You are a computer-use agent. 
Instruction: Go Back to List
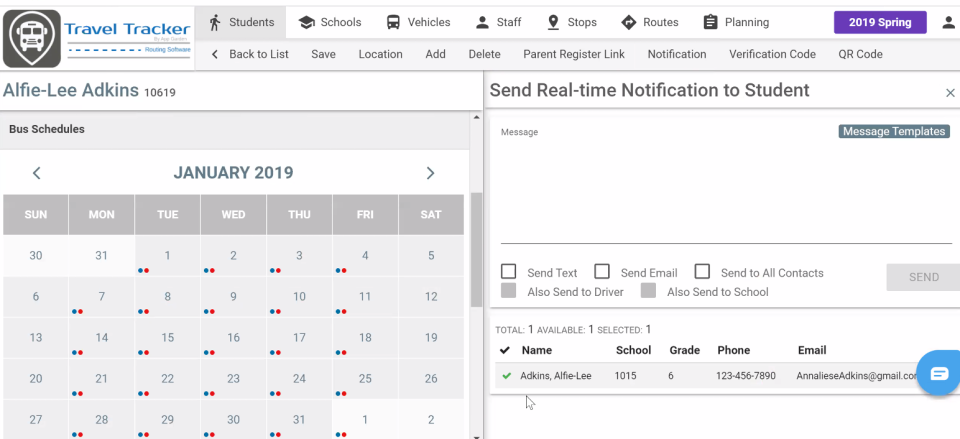[x=250, y=54]
